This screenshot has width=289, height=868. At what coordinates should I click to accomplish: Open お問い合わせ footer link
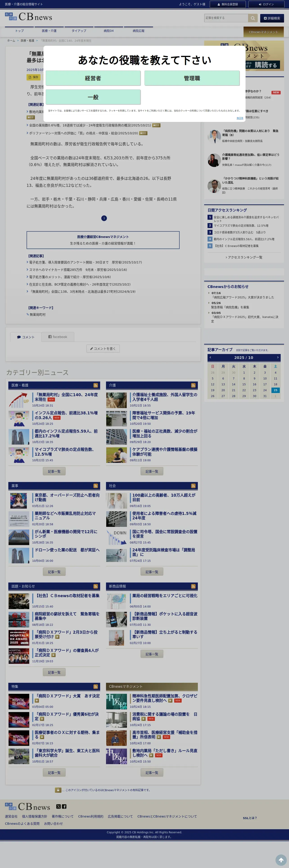[x=54, y=824]
